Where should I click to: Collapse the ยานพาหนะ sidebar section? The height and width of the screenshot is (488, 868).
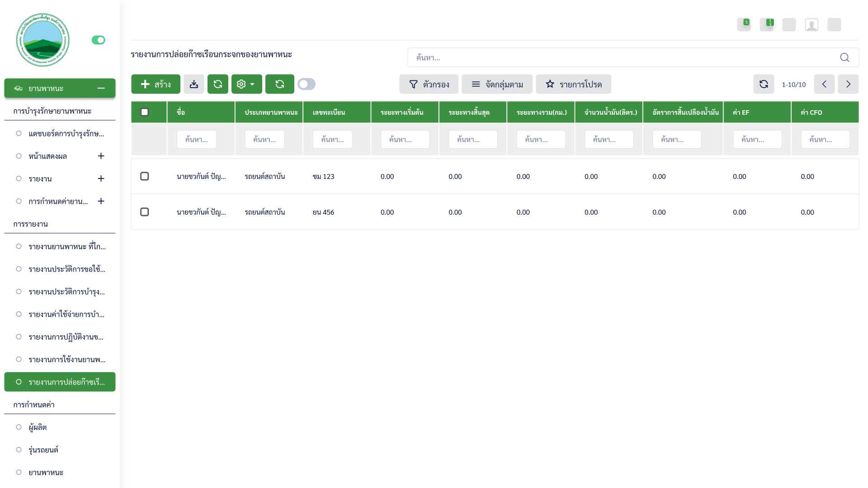(x=101, y=88)
